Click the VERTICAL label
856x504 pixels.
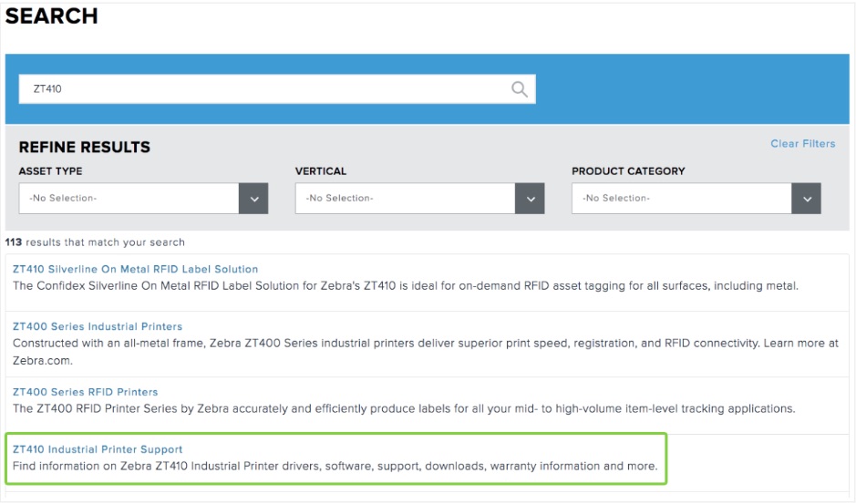coord(321,171)
